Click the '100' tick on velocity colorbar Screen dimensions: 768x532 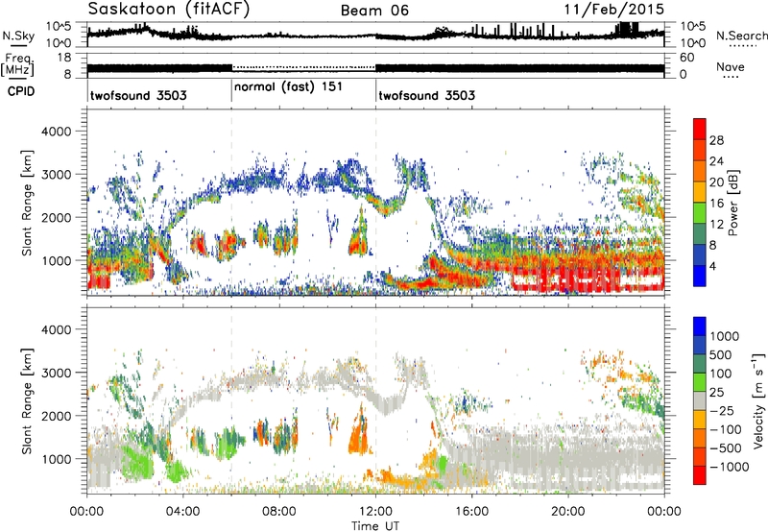tap(720, 374)
